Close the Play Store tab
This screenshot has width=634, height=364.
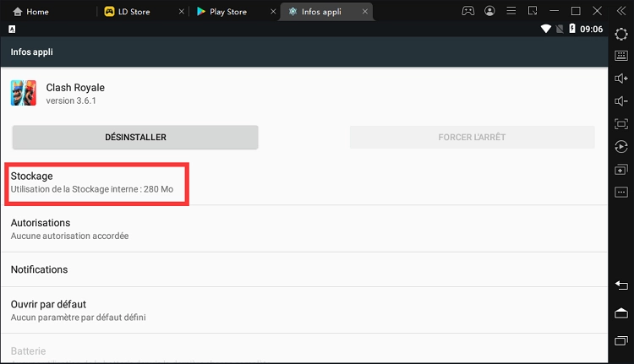[x=271, y=12]
